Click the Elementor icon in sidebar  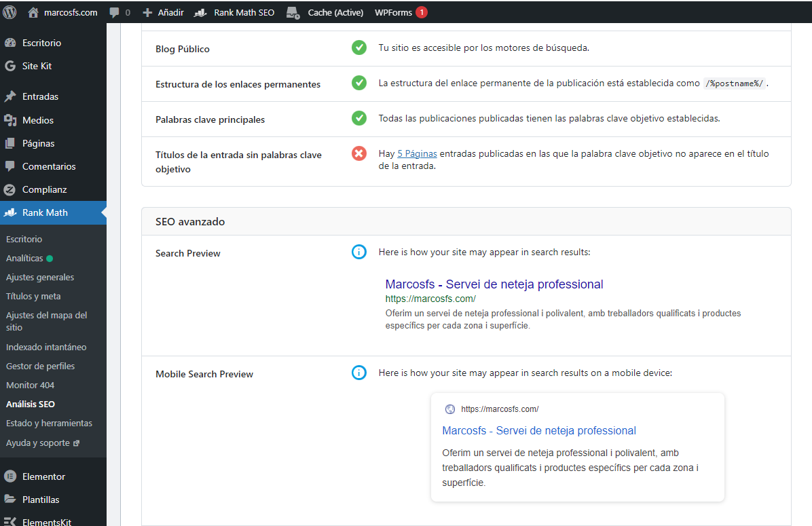[10, 476]
